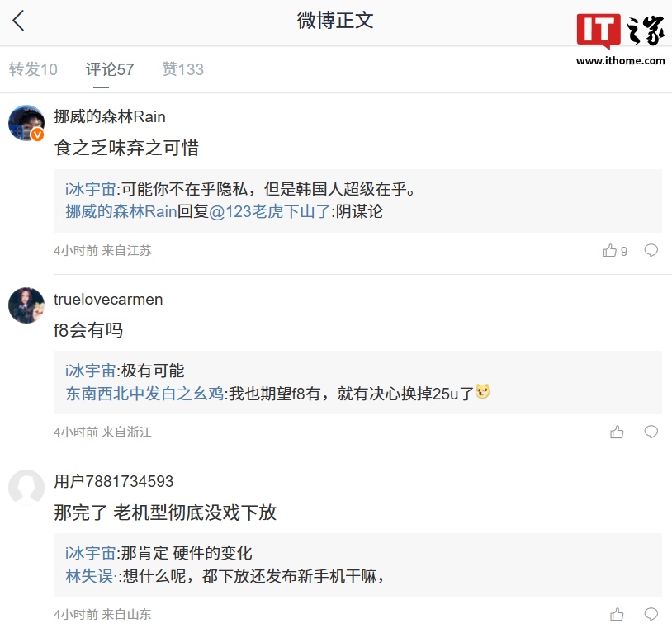Click the reply bubble on 用户7881734593's comment
672x633 pixels.
(651, 614)
